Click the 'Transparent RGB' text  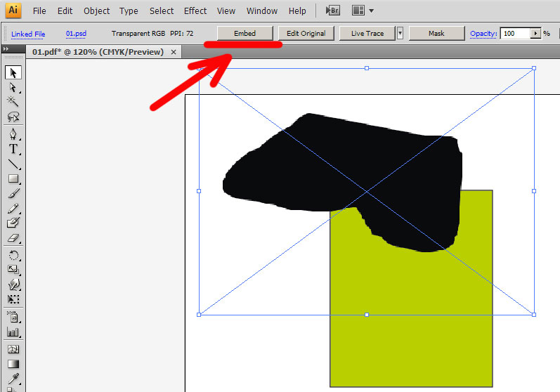(x=138, y=34)
